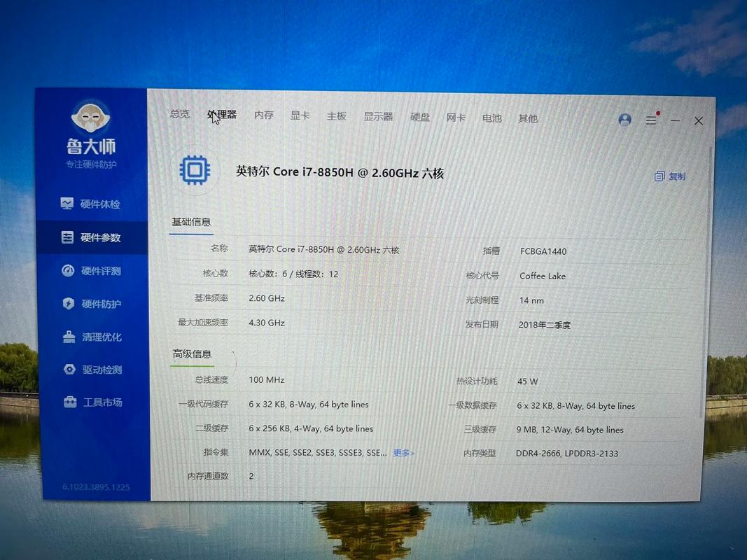This screenshot has height=560, width=747.
Task: Switch to the 处理器 tab
Action: tap(222, 115)
